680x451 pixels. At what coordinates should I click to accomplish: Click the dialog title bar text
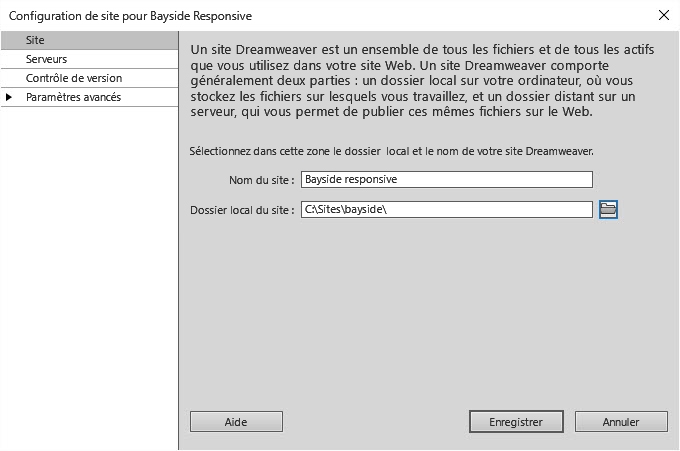click(130, 15)
